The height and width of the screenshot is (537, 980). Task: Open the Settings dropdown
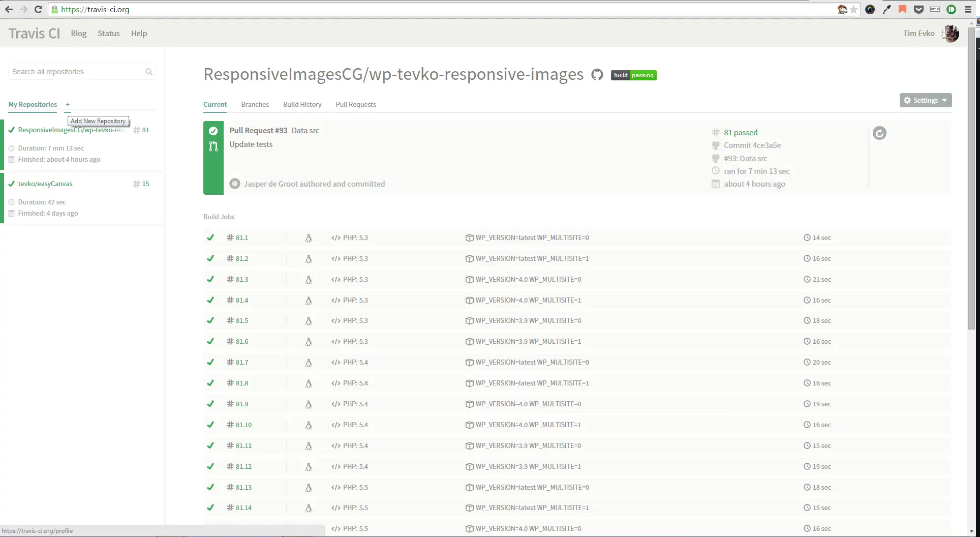click(925, 100)
